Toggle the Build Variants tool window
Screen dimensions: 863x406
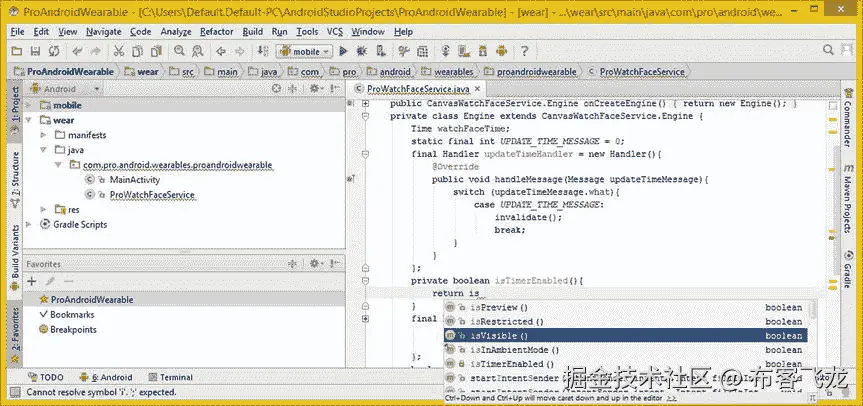point(15,255)
